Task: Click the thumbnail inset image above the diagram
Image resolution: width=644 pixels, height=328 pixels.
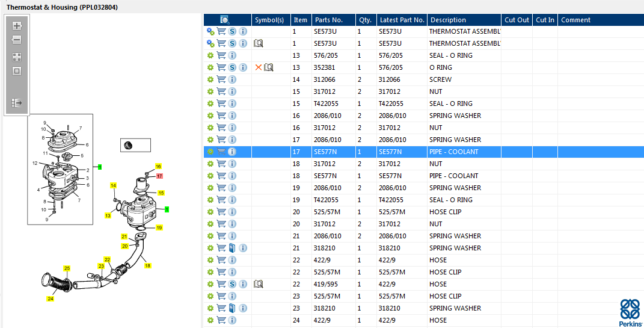Action: click(135, 145)
